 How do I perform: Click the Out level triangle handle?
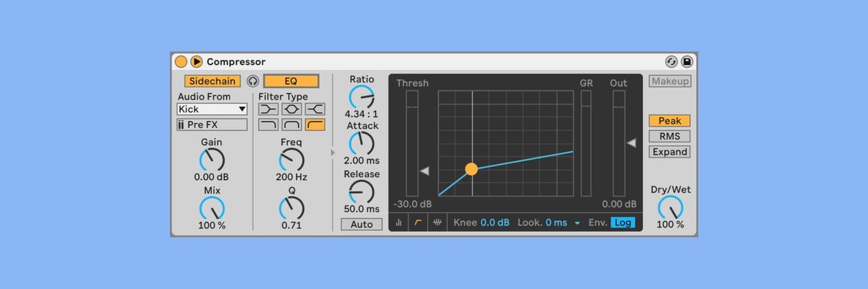coord(631,143)
